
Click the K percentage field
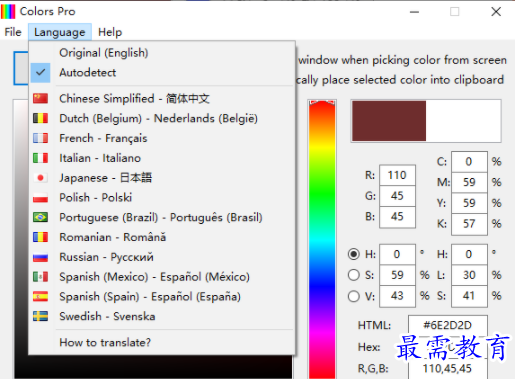point(469,224)
